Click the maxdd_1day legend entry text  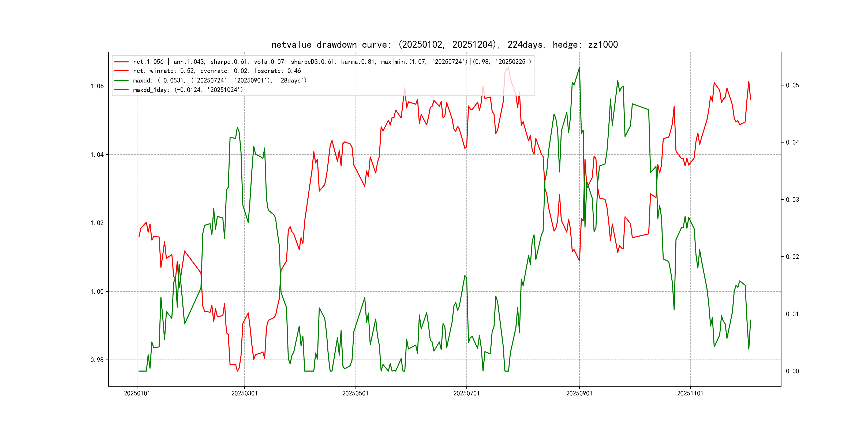188,90
